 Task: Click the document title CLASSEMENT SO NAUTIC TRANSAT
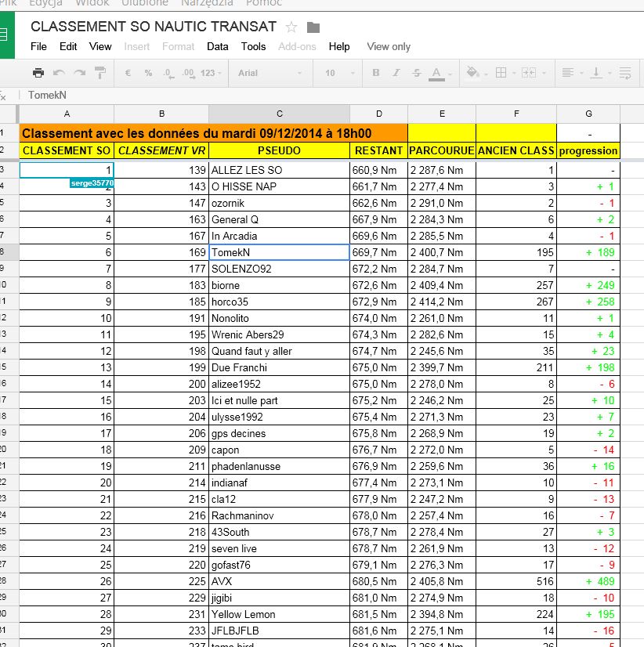[154, 27]
